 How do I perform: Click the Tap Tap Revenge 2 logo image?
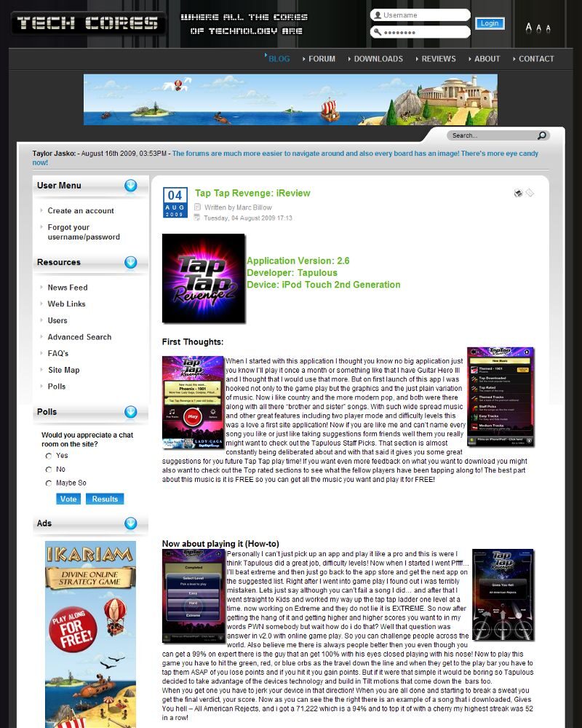tap(203, 278)
